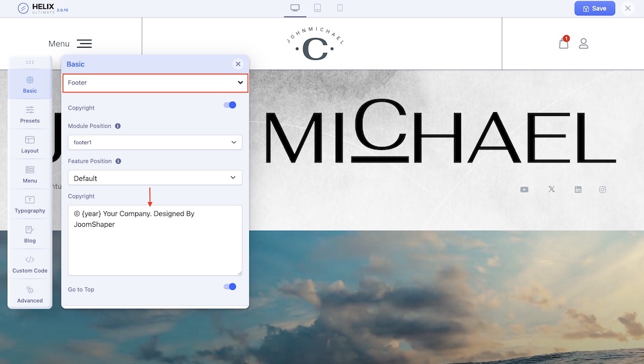Open the Layout sidebar item
The height and width of the screenshot is (364, 644).
point(30,144)
